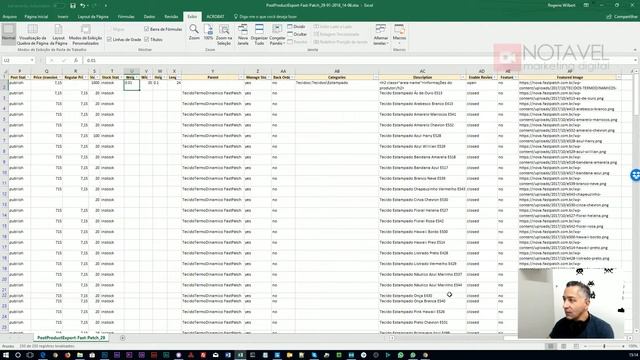Image resolution: width=640 pixels, height=360 pixels.
Task: Open the Post Status column filter dropdown
Action: coord(28,77)
